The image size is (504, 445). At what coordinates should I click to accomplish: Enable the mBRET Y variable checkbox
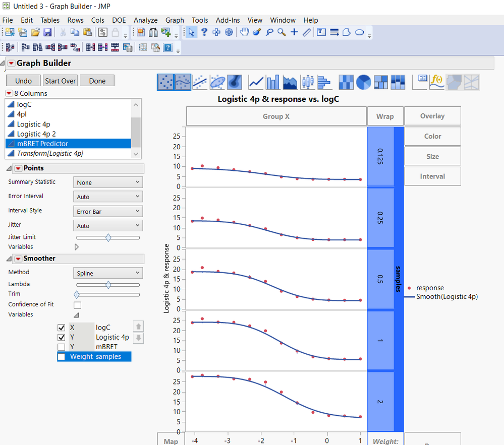(x=61, y=347)
